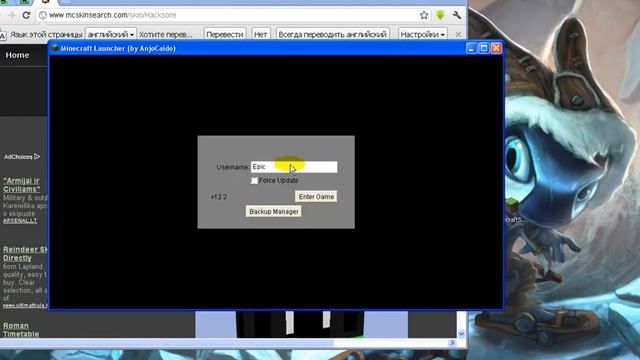Toggle the Force Update checkbox
The image size is (640, 360).
coord(254,180)
